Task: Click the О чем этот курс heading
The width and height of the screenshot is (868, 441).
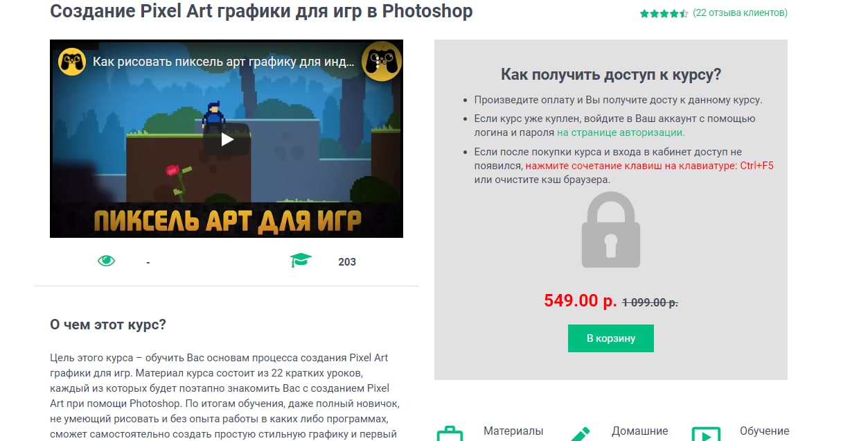Action: click(x=108, y=325)
